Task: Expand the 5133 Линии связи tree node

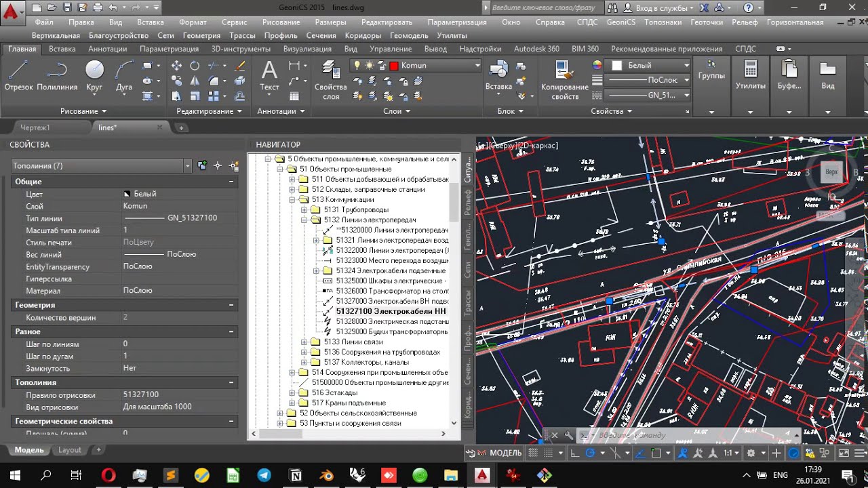Action: [x=304, y=342]
